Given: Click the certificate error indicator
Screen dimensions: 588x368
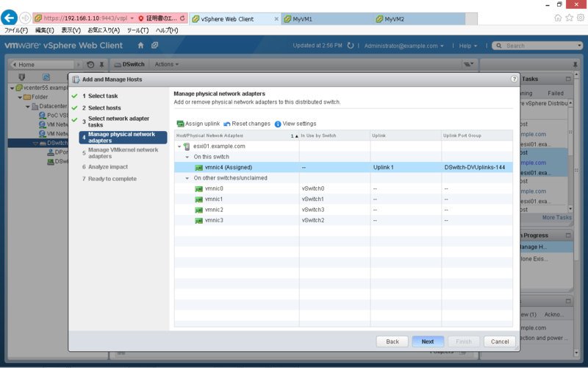Looking at the screenshot, I should (x=158, y=18).
